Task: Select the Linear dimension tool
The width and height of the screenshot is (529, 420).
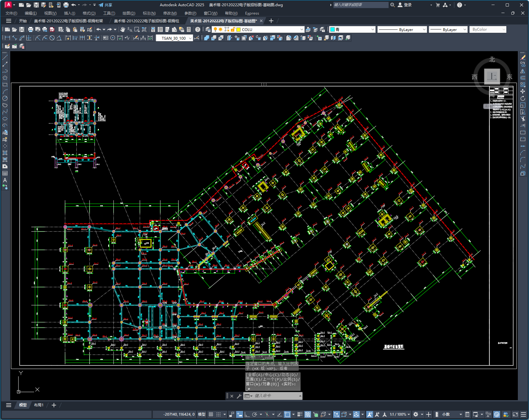Action: pos(7,38)
